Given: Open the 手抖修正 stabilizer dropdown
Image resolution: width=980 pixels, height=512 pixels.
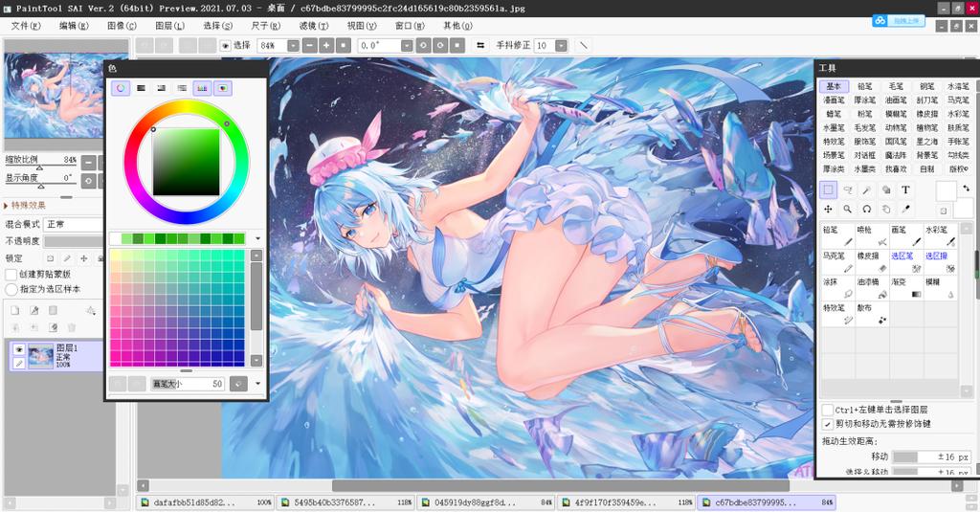Looking at the screenshot, I should coord(561,46).
